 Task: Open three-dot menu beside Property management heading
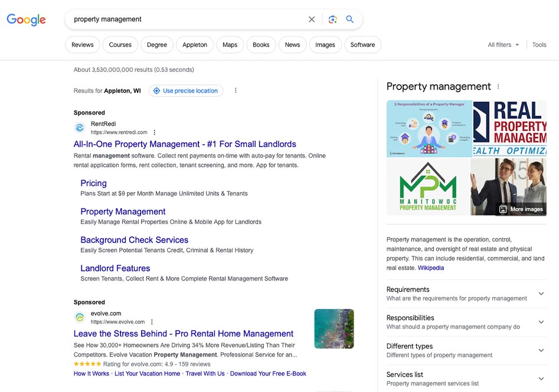coord(498,87)
